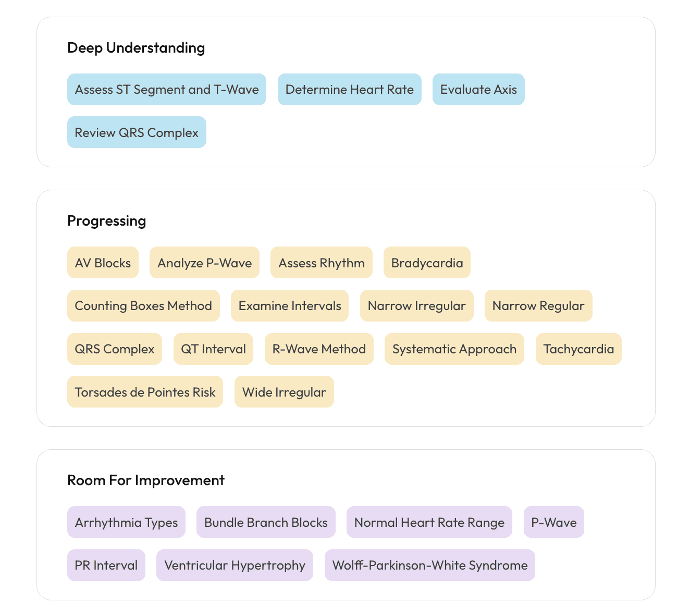Open the Evaluate Axis skill
The height and width of the screenshot is (616, 690).
[478, 89]
